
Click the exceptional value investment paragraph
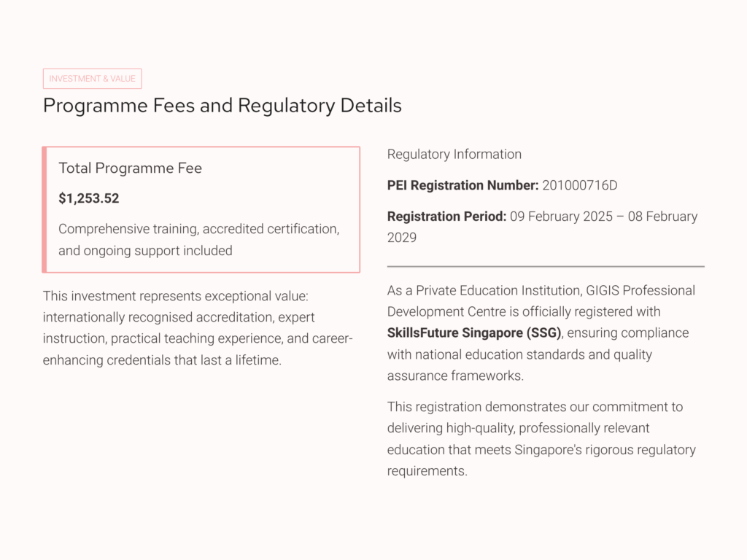coord(197,328)
